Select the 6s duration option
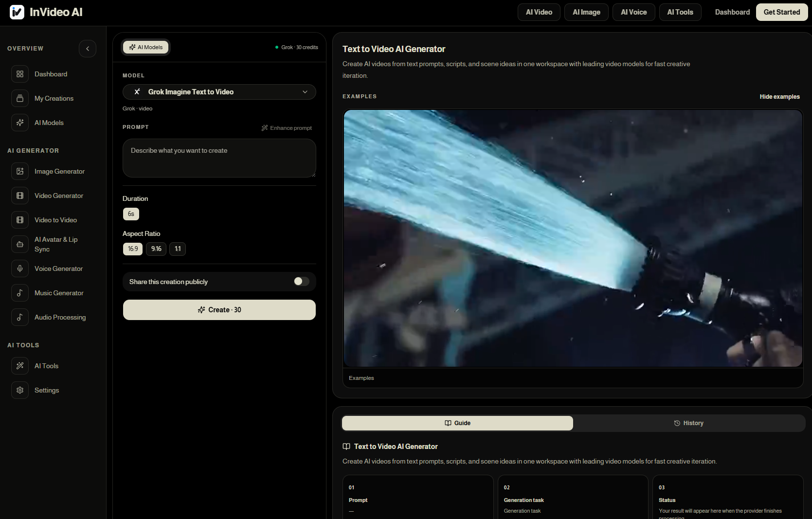The width and height of the screenshot is (812, 519). click(x=131, y=214)
